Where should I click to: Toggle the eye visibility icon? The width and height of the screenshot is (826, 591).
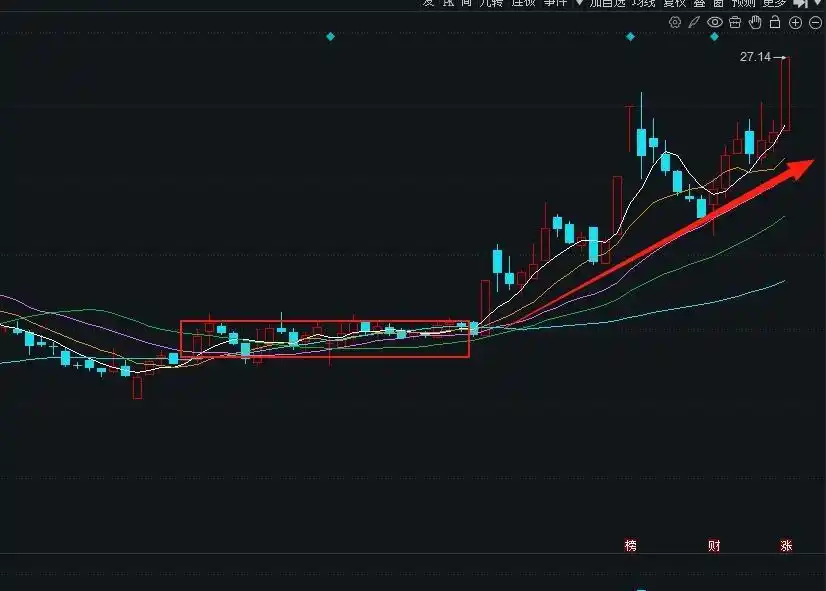(715, 22)
